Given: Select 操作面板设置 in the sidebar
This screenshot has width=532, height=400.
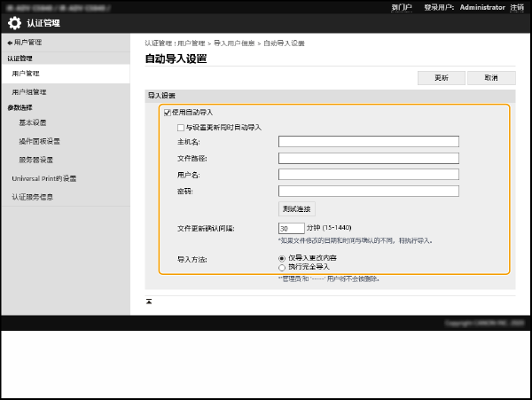Looking at the screenshot, I should [x=39, y=141].
